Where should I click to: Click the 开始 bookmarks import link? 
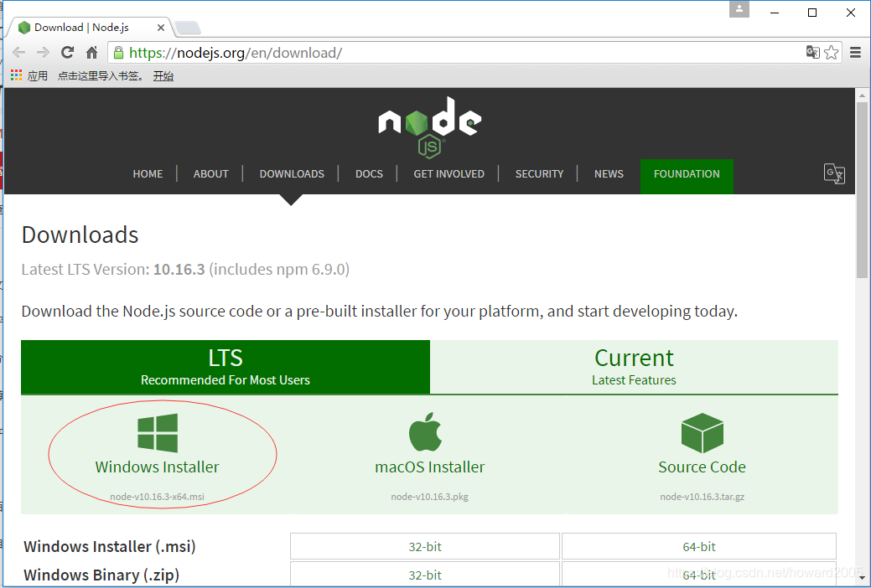click(163, 75)
